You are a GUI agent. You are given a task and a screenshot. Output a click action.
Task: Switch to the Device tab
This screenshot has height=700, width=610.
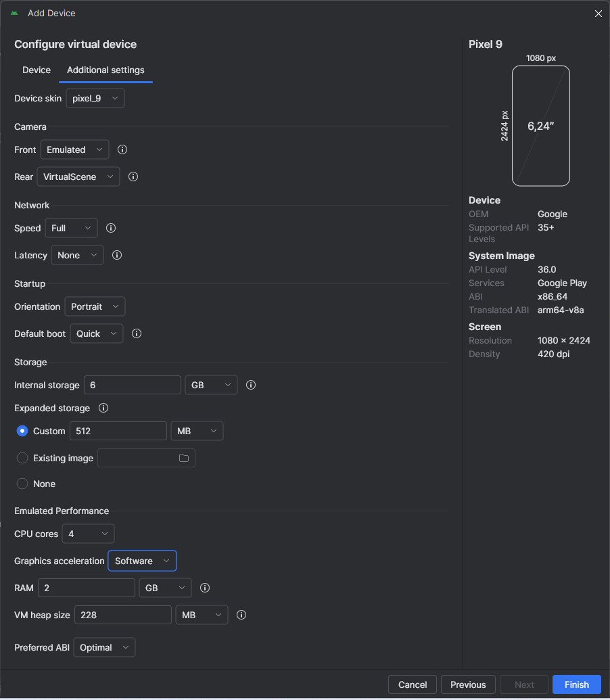click(x=37, y=70)
